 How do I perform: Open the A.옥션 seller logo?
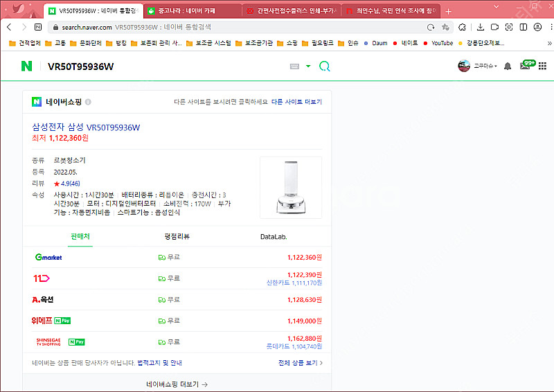coord(42,300)
